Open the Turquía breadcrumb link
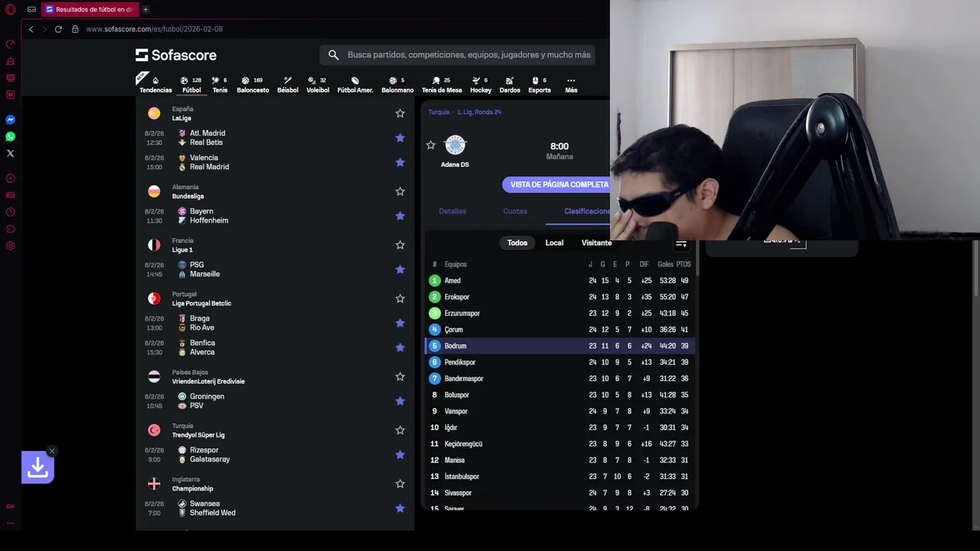 tap(439, 112)
